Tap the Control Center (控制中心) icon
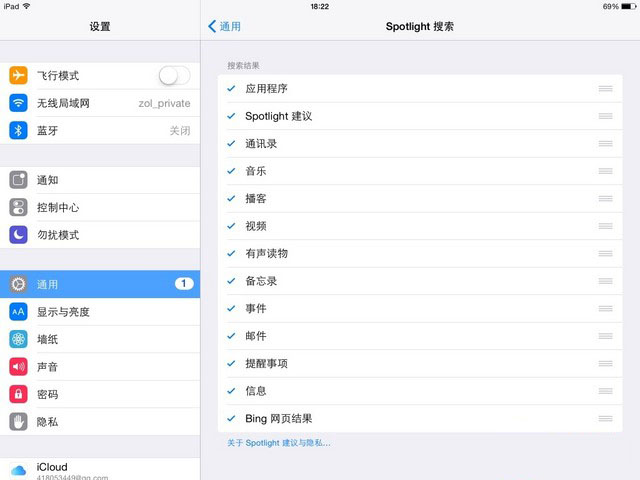 (x=18, y=207)
